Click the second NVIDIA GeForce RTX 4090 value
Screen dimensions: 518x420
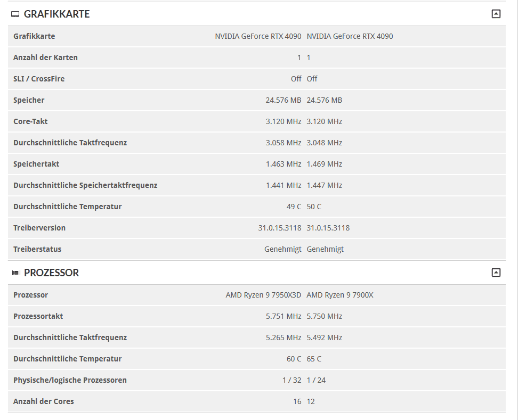[x=350, y=36]
